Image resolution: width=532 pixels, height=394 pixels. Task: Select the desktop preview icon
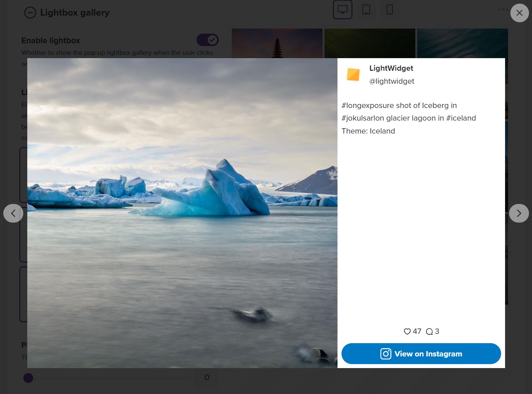(x=342, y=10)
